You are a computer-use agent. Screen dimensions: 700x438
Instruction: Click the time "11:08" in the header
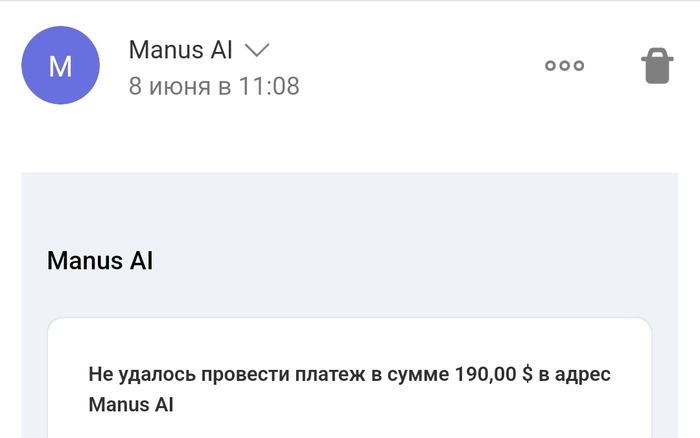pyautogui.click(x=269, y=86)
